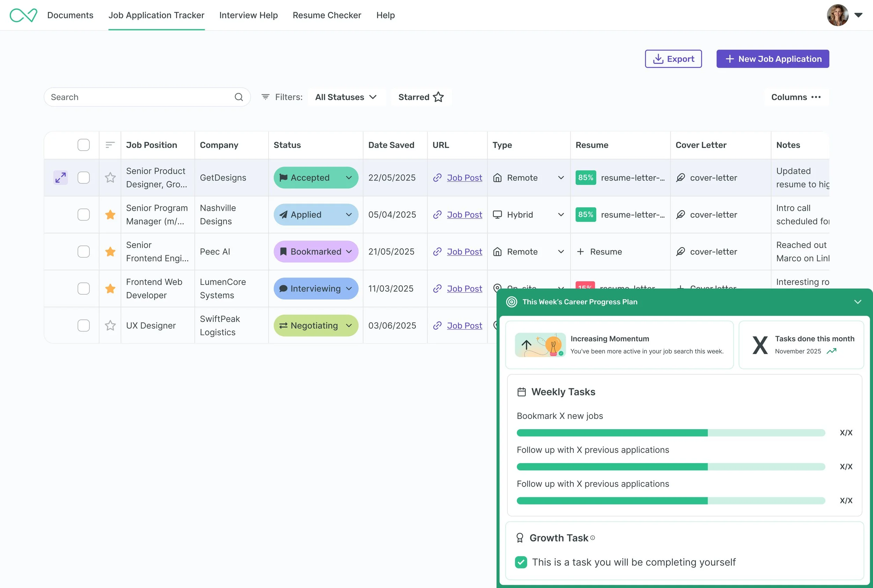Viewport: 873px width, 588px height.
Task: Click the target icon on Career Progress Plan header
Action: pyautogui.click(x=512, y=301)
